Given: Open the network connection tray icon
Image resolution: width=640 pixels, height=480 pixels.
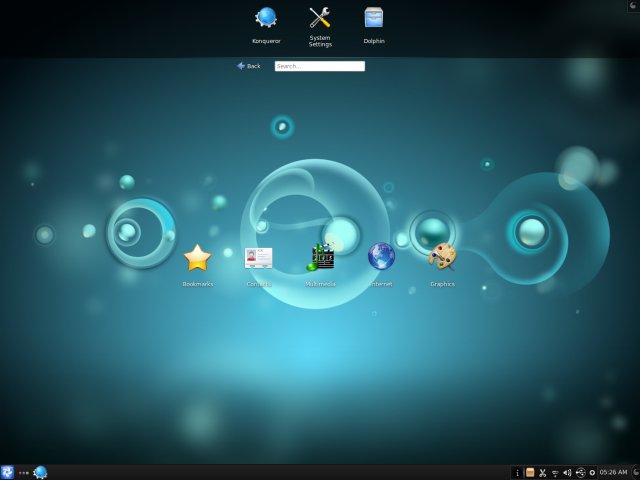Looking at the screenshot, I should [555, 472].
